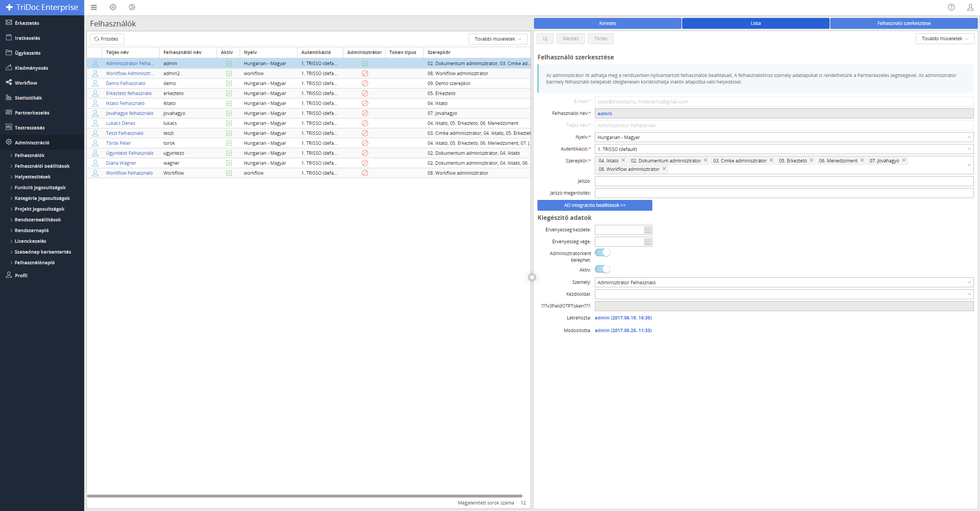The height and width of the screenshot is (511, 980).
Task: Toggle the Adminisztratorkent belephet switch
Action: [603, 253]
